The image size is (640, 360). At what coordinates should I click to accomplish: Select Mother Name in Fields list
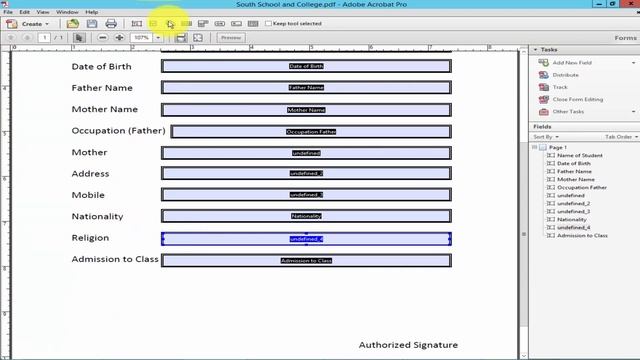576,179
